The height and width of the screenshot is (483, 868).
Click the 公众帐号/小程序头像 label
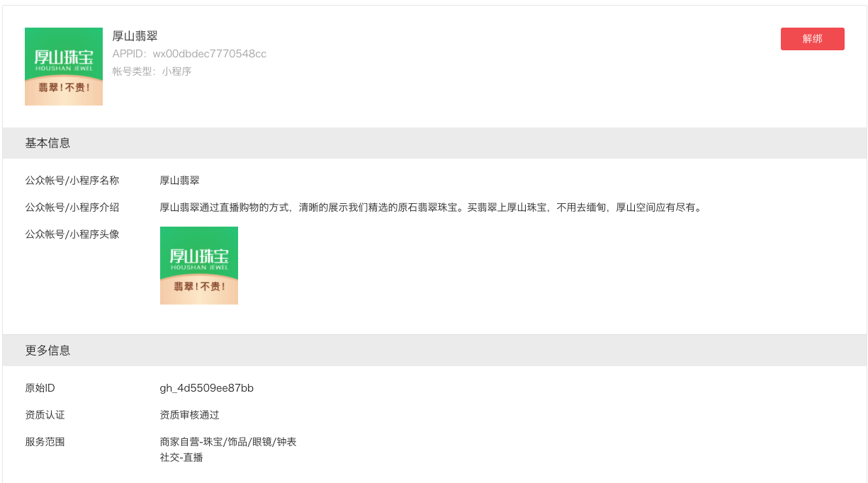(x=72, y=234)
